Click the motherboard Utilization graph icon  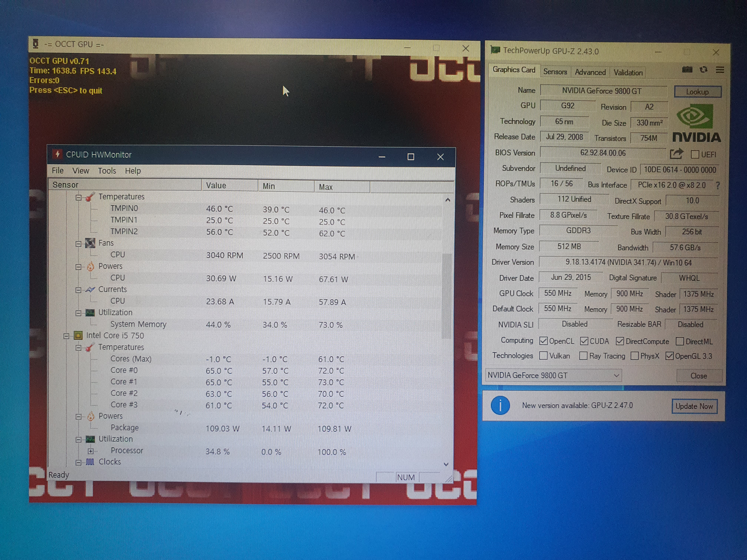click(90, 313)
